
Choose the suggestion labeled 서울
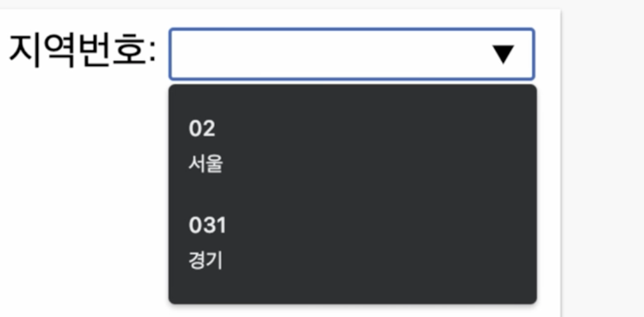(352, 145)
